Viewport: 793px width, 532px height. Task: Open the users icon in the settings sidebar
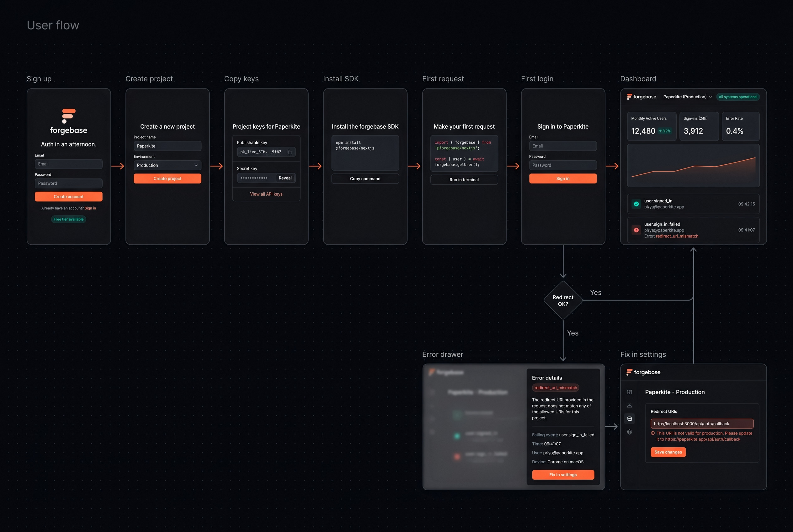coord(630,406)
